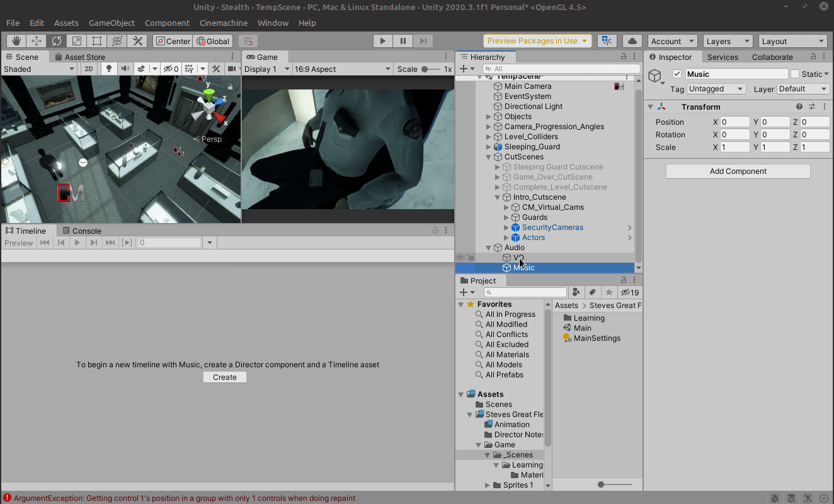The width and height of the screenshot is (834, 504).
Task: Toggle scene audio speaker icon
Action: coord(125,69)
